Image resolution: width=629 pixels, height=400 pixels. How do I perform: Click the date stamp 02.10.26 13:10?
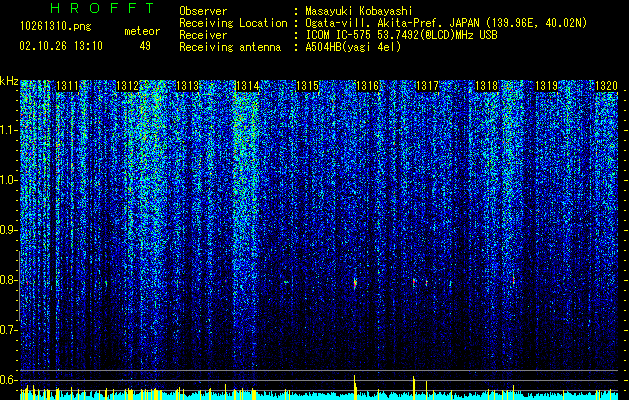pyautogui.click(x=61, y=46)
